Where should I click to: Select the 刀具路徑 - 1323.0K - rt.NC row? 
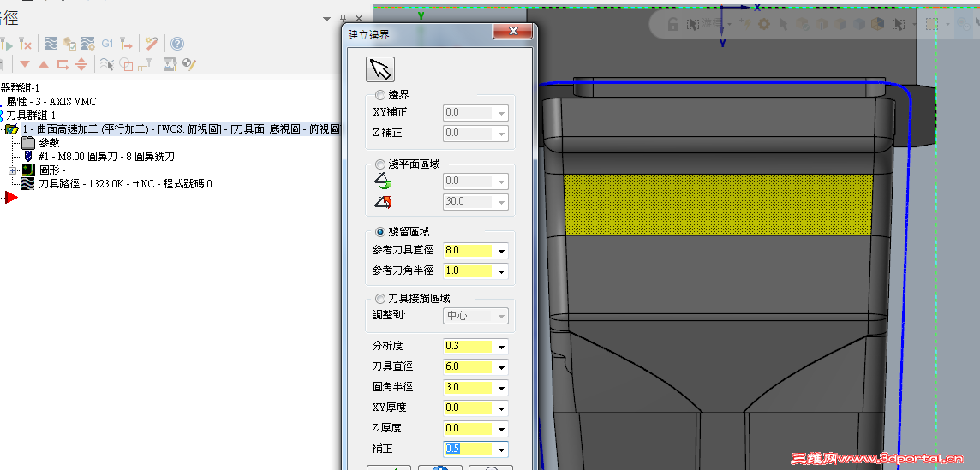[125, 184]
